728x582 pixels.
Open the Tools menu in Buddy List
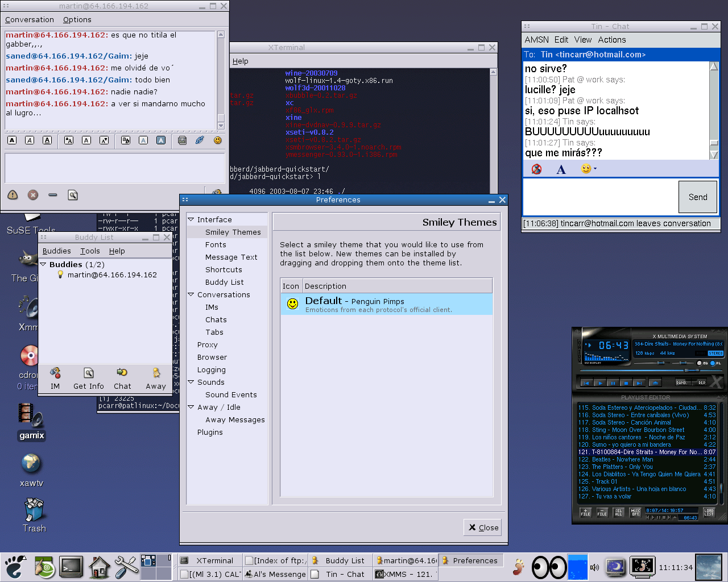pos(90,251)
